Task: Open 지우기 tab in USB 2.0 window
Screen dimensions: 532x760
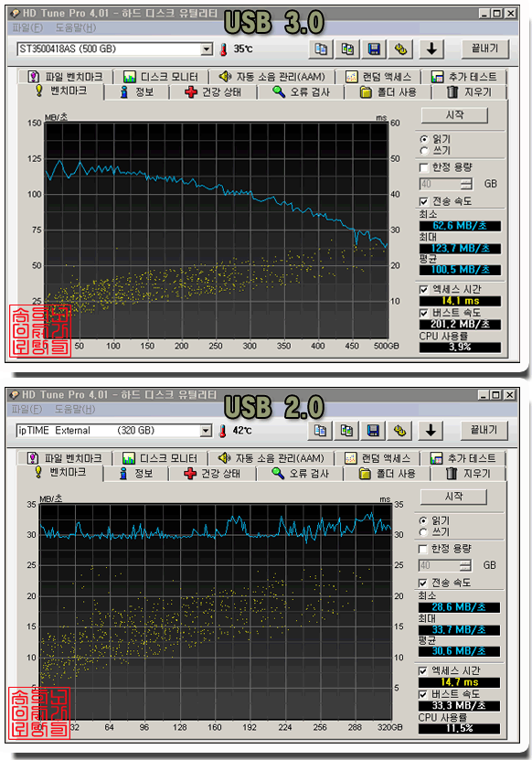Action: click(468, 474)
